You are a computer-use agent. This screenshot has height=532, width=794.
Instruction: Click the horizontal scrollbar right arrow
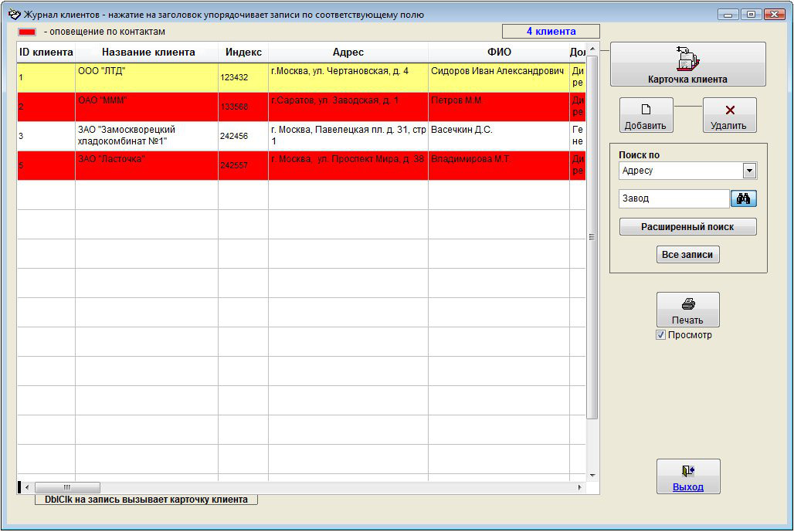(580, 488)
